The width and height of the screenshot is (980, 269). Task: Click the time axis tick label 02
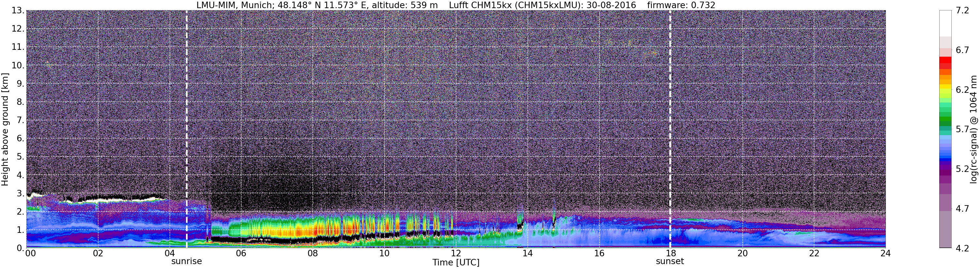[98, 253]
